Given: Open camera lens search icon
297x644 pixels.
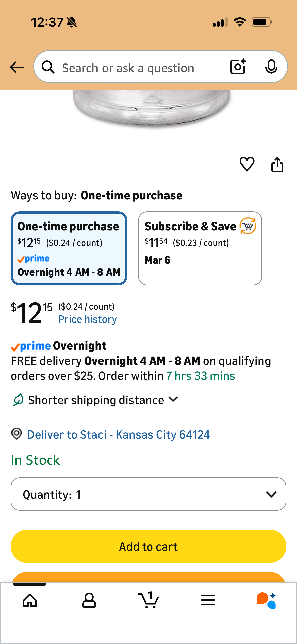Looking at the screenshot, I should (238, 67).
